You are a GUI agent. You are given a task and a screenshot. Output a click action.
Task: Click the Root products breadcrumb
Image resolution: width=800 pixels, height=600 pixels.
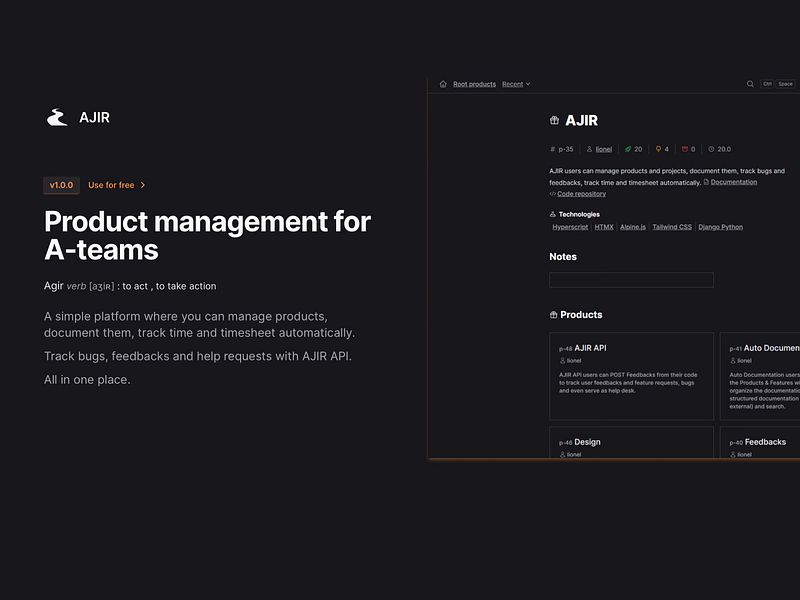475,83
